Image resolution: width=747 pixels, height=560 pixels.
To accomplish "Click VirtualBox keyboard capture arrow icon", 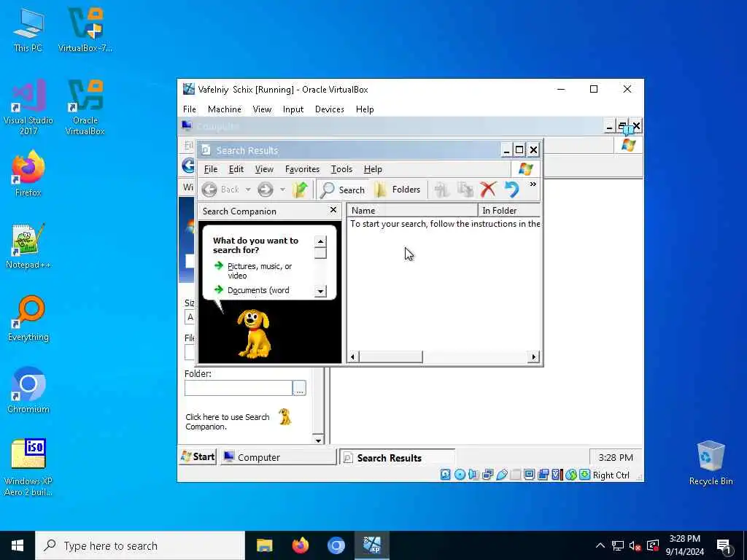I will point(584,475).
